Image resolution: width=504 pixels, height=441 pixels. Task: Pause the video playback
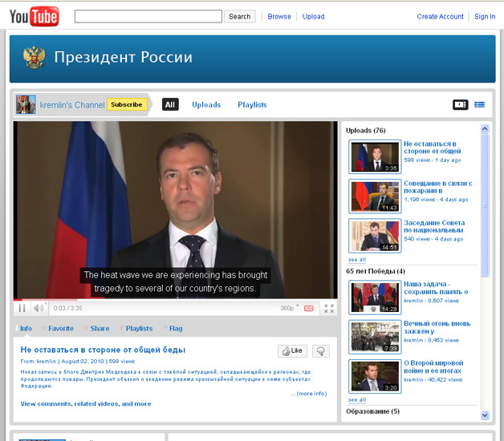click(22, 308)
